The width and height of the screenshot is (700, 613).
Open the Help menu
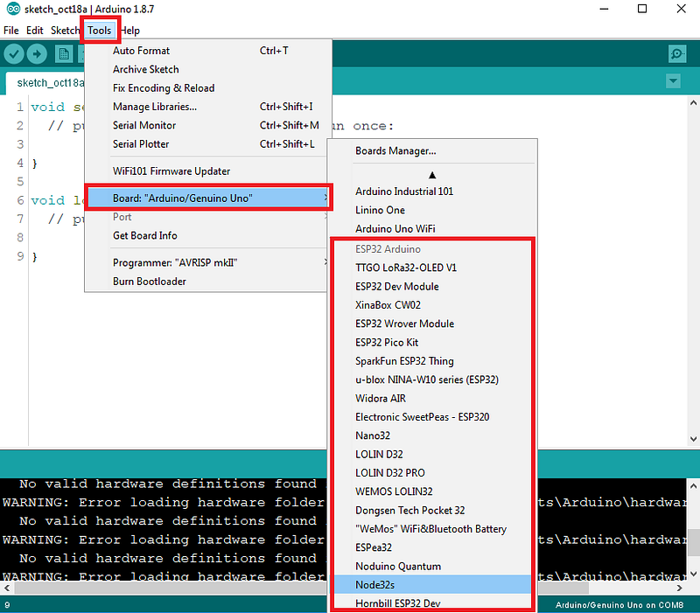[129, 31]
